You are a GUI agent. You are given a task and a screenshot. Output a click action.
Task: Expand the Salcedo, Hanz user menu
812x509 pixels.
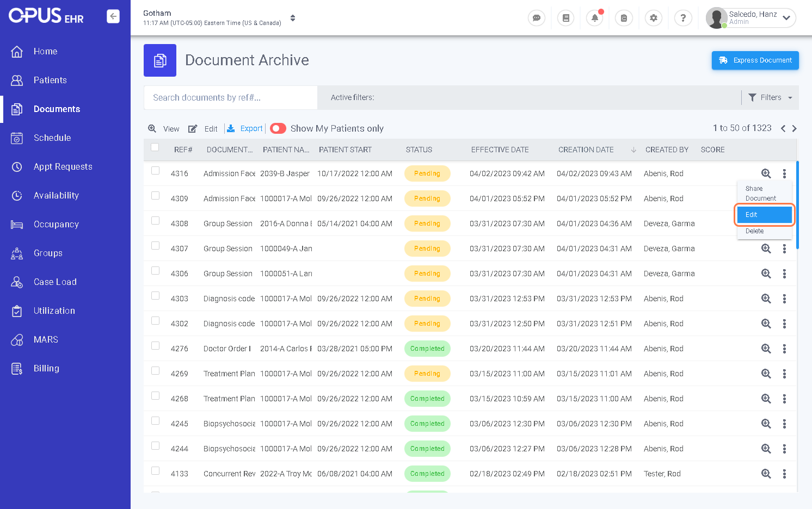click(x=786, y=18)
